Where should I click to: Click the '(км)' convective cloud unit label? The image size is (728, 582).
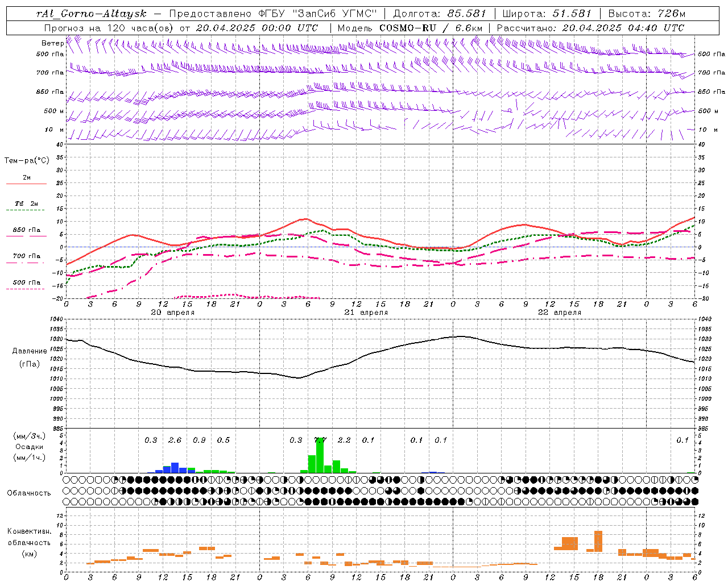point(30,554)
